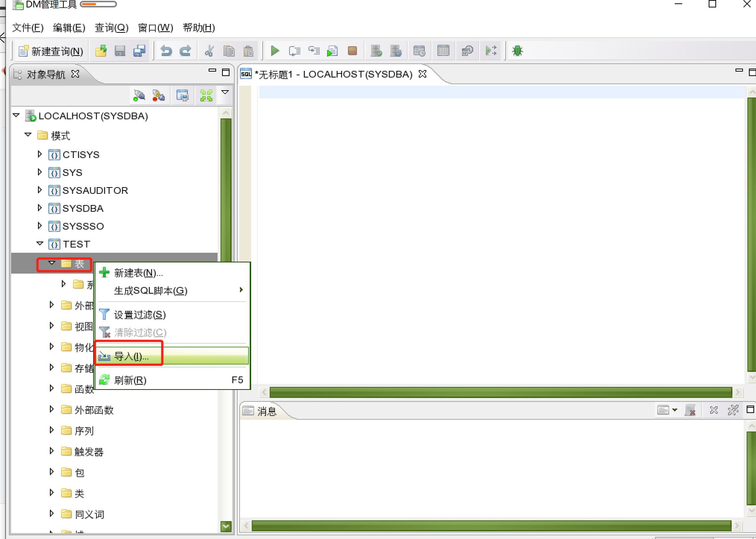Click the undo arrow icon in toolbar
Image resolution: width=756 pixels, height=539 pixels.
pyautogui.click(x=166, y=51)
